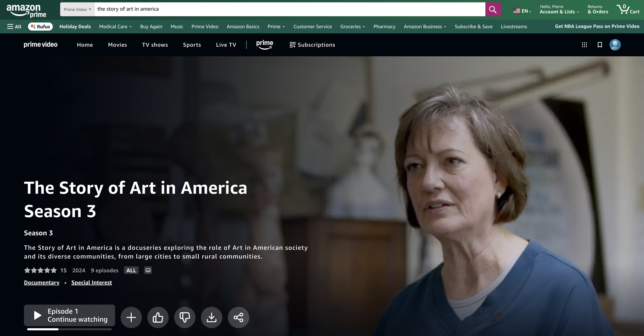This screenshot has width=644, height=336.
Task: Play Episode 1 Continue watching
Action: pos(69,315)
